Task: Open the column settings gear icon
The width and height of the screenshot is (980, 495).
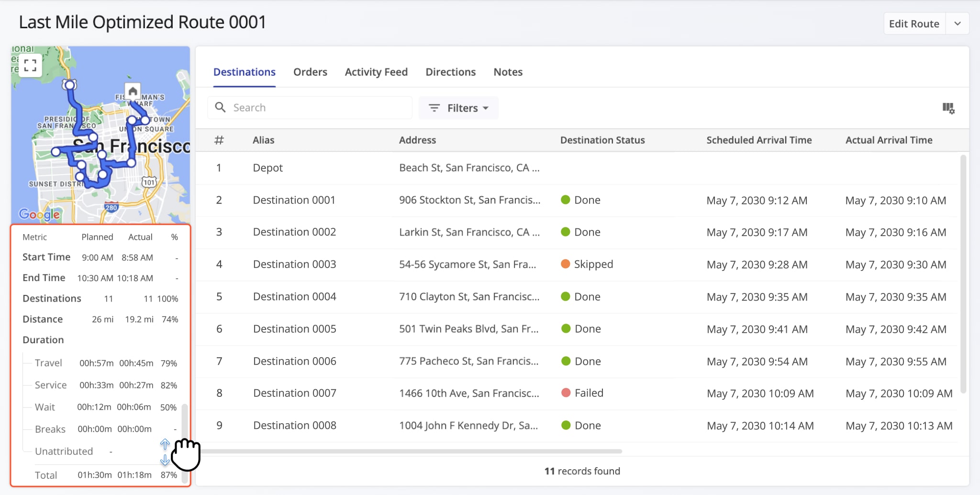Action: [x=949, y=108]
